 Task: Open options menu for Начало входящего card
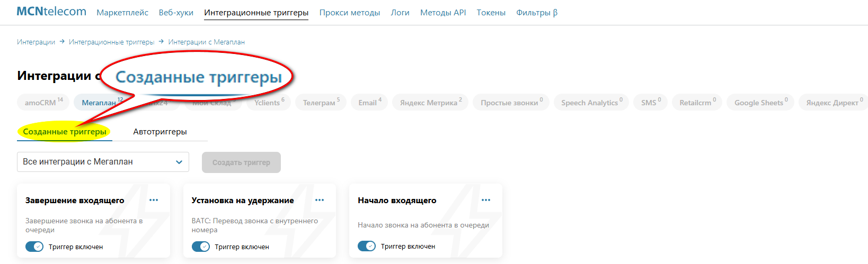tap(486, 200)
